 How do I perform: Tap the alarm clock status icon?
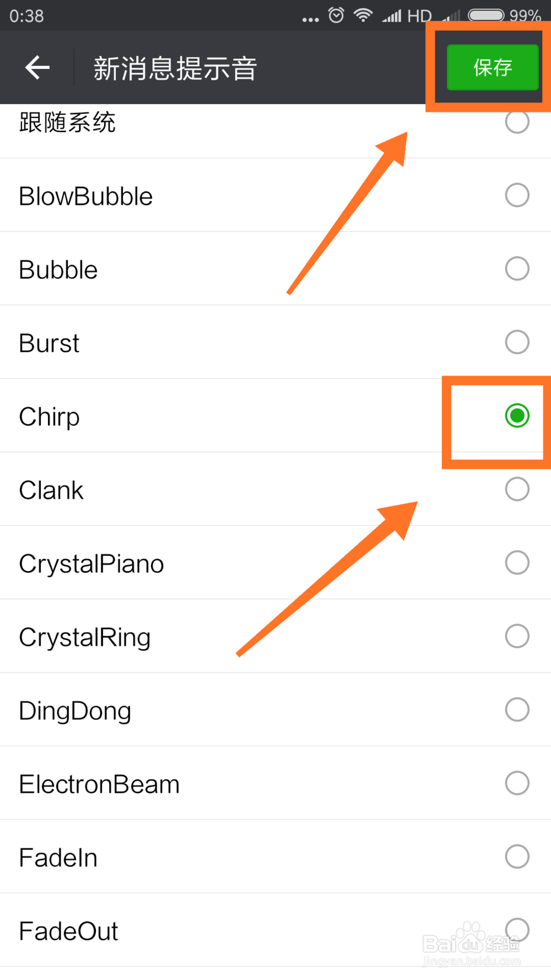click(x=336, y=15)
